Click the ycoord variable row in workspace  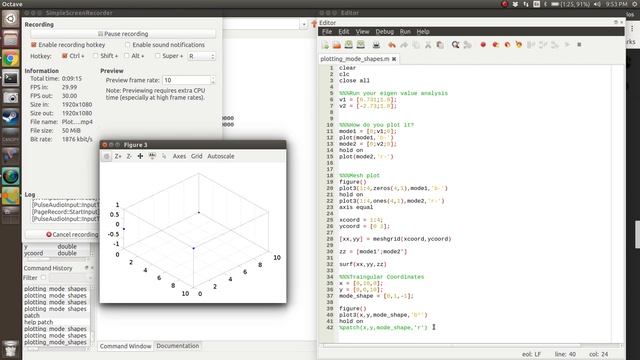(57, 253)
